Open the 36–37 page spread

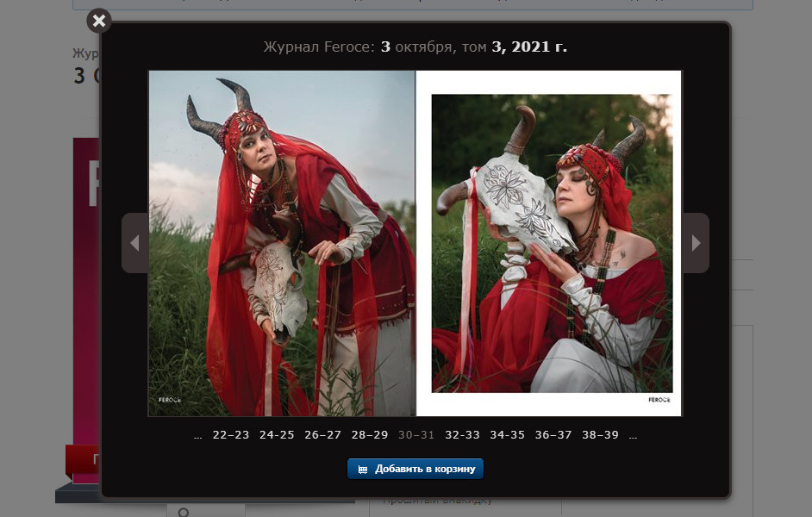553,435
